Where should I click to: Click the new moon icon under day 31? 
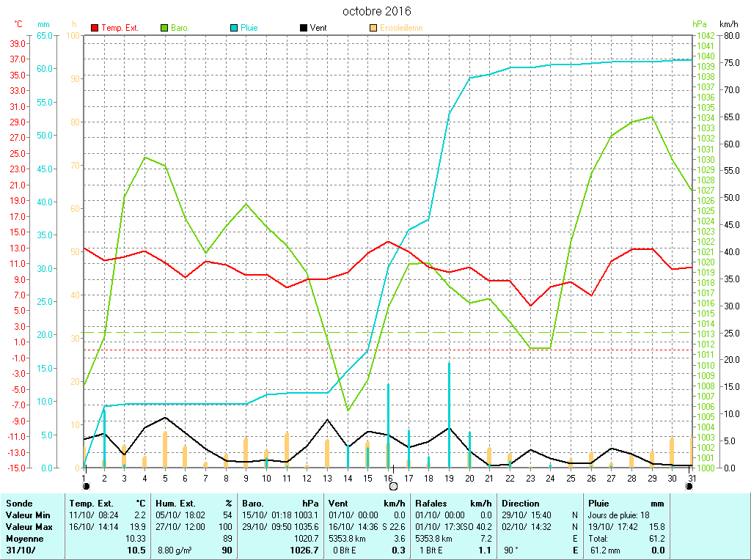click(x=689, y=485)
